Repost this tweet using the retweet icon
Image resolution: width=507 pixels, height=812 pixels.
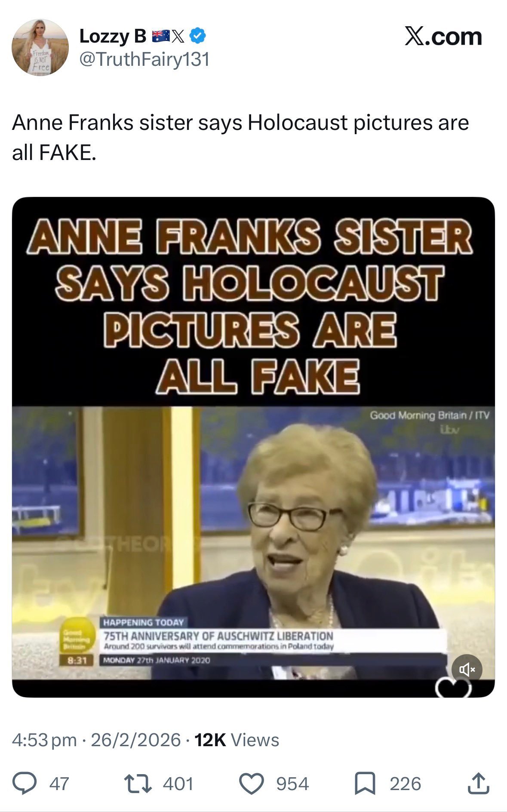click(x=138, y=784)
